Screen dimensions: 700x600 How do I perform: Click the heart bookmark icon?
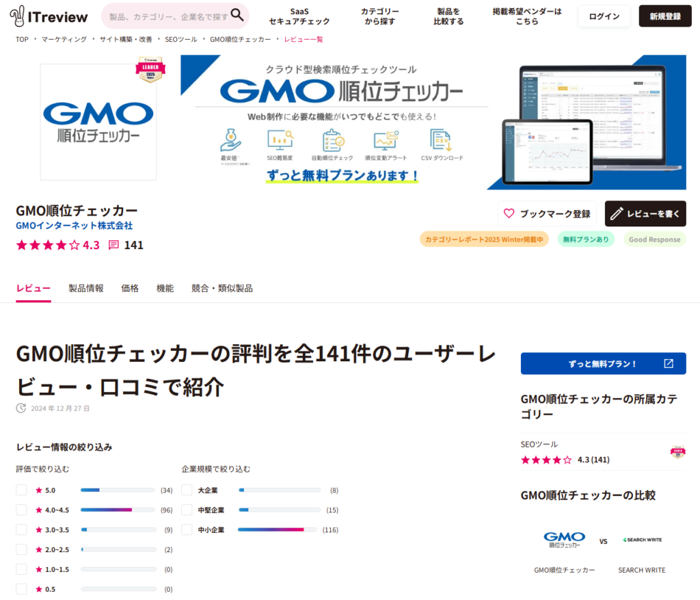click(x=509, y=213)
